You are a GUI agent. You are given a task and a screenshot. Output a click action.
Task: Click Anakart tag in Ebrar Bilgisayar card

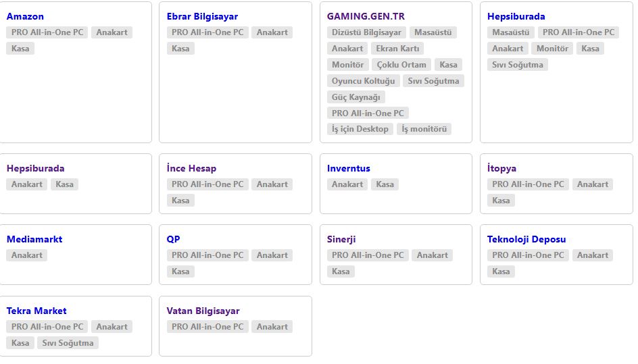click(272, 32)
